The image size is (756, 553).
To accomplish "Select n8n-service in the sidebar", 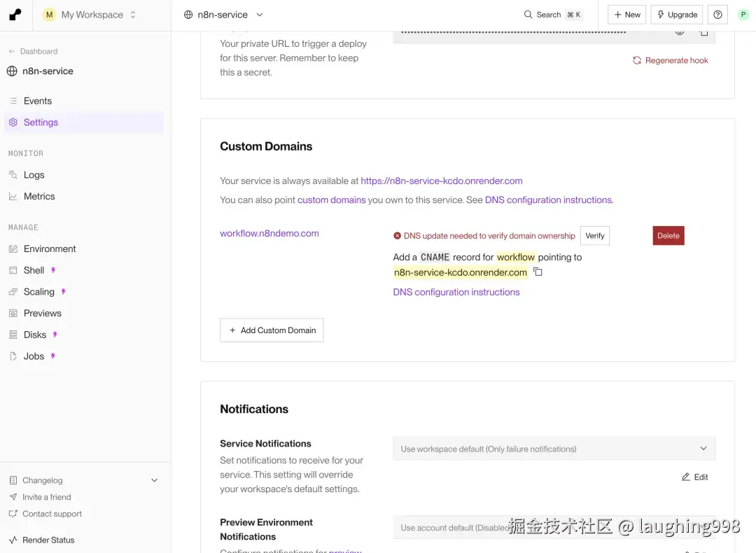I will (40, 71).
